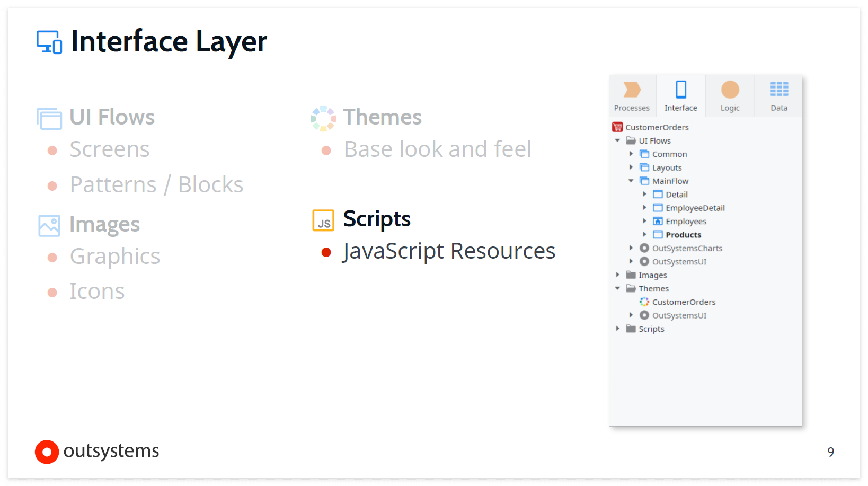Click the Icons bullet text
Viewport: 868px width, 486px height.
(98, 291)
